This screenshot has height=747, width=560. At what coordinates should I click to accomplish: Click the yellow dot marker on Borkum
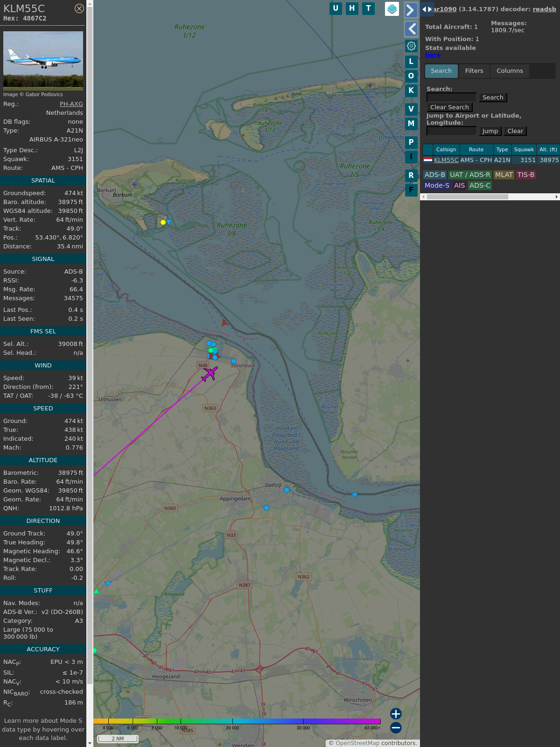pyautogui.click(x=163, y=222)
